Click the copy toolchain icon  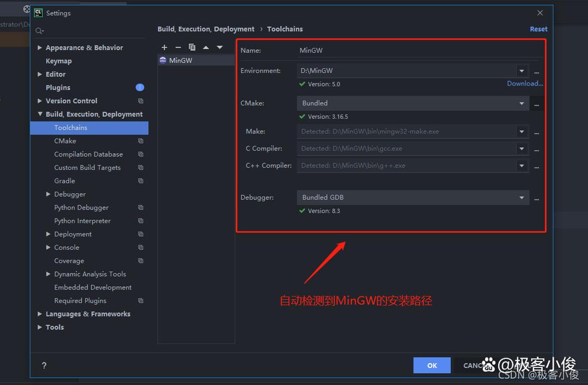(x=192, y=48)
